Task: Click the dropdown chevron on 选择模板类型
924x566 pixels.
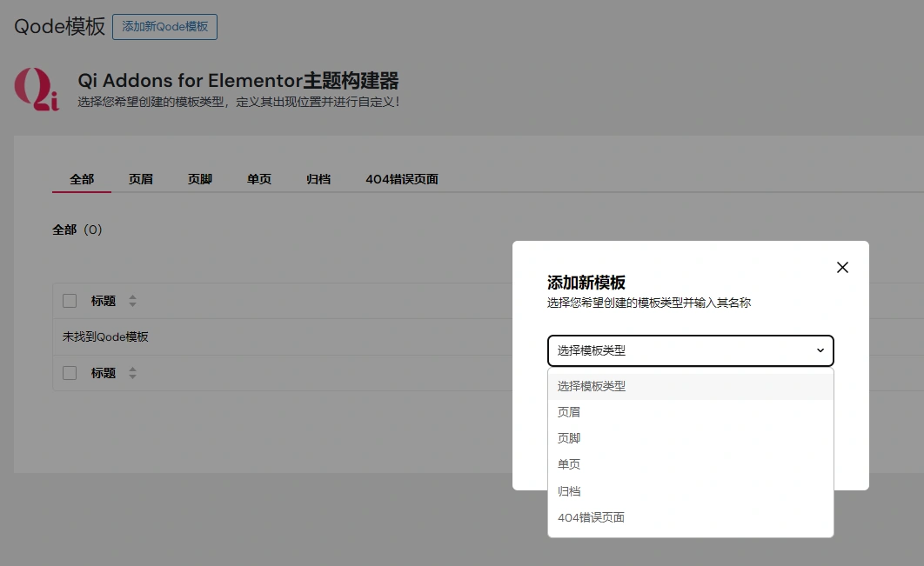Action: pyautogui.click(x=819, y=350)
